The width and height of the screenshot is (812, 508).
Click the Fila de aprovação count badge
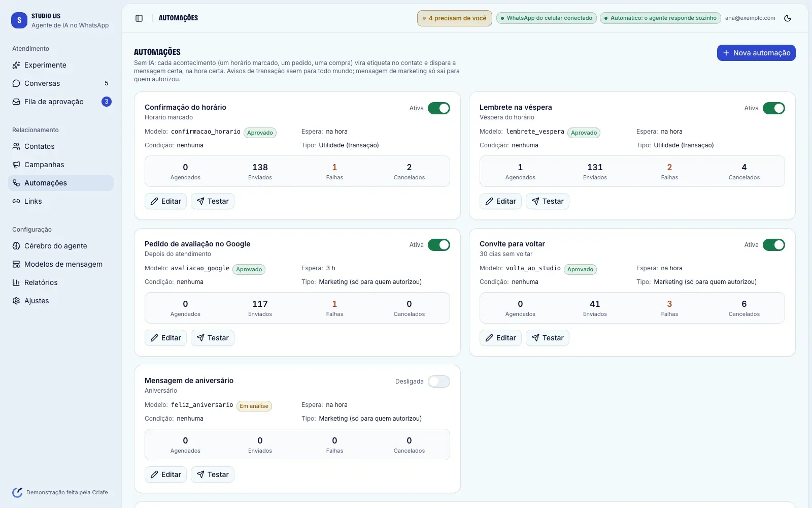[x=107, y=102]
